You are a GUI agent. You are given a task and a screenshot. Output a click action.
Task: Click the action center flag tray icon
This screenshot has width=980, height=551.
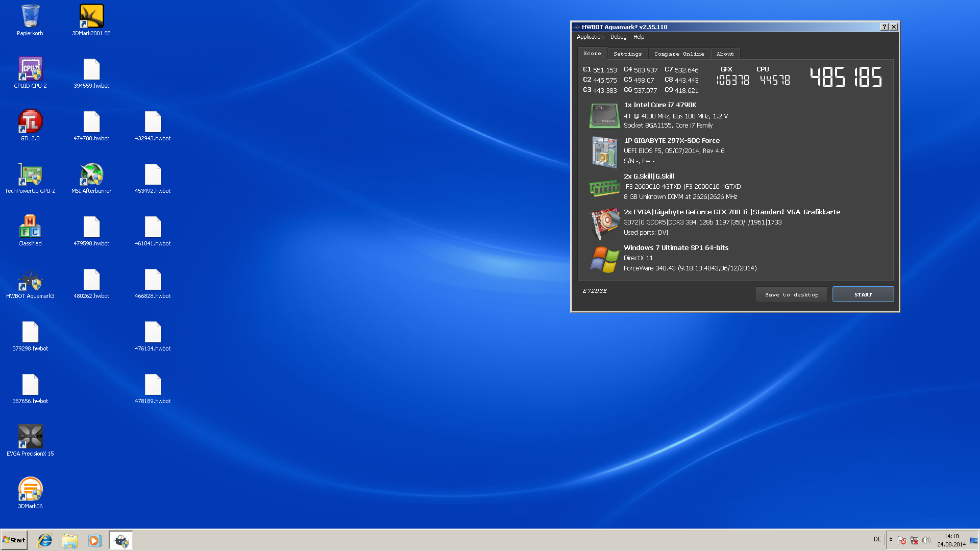click(x=901, y=540)
